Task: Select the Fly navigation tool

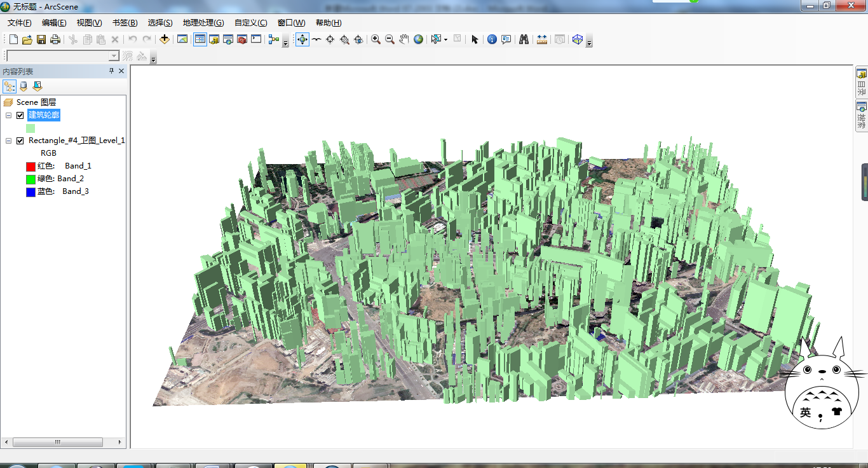Action: pyautogui.click(x=316, y=39)
